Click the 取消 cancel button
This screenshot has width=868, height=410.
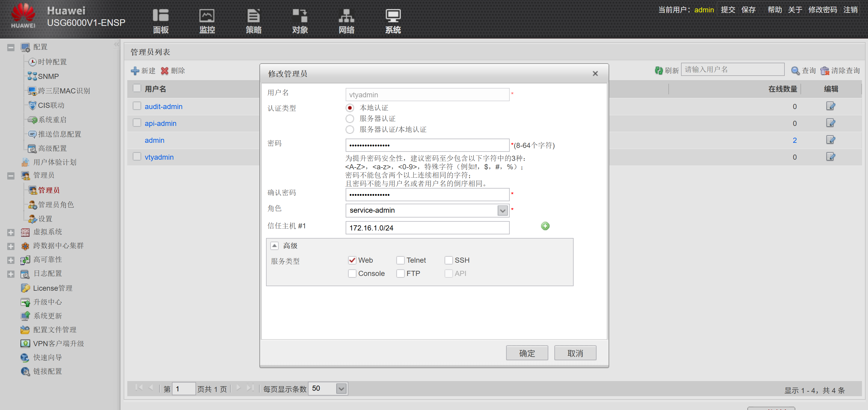point(575,353)
